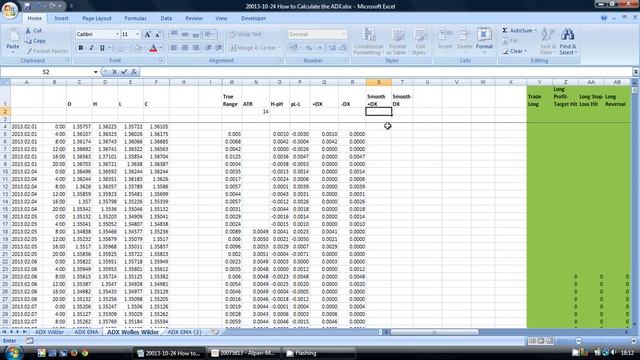Cut the selection with the scissors icon
The image size is (640, 360).
[28, 31]
